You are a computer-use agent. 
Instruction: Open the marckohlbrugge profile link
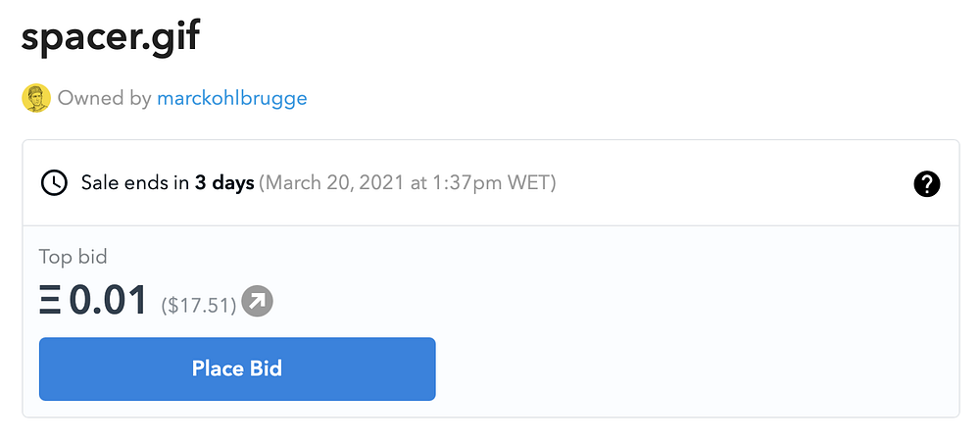[x=231, y=98]
